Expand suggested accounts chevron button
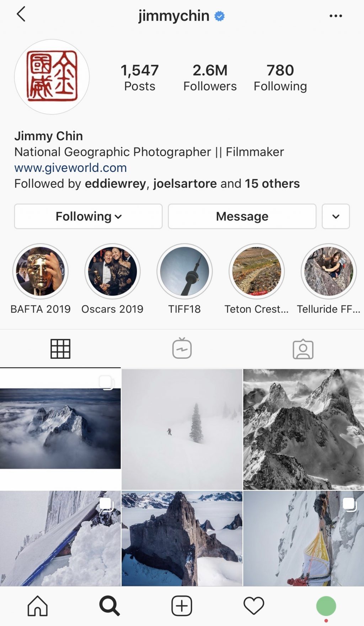This screenshot has height=626, width=364. [336, 216]
